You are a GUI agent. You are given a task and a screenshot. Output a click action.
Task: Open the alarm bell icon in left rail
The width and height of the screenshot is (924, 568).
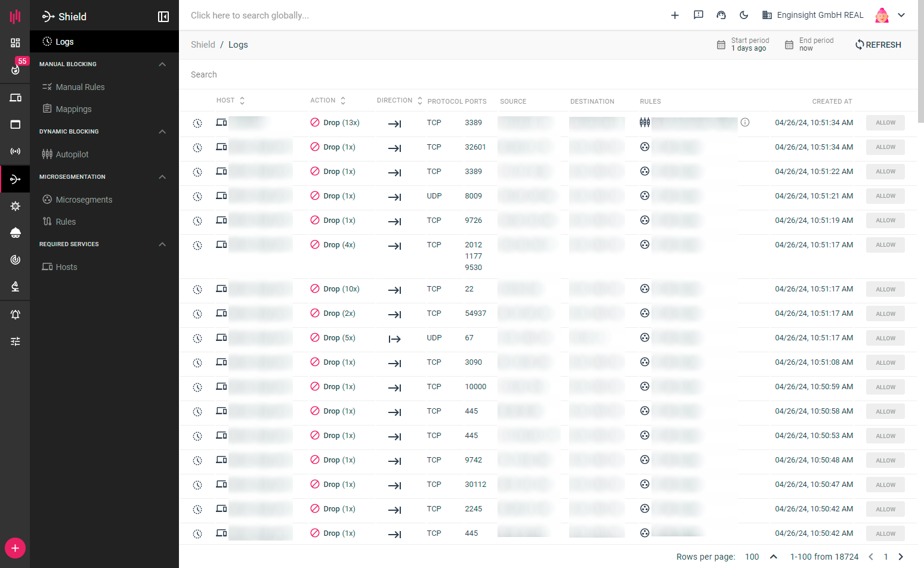tap(16, 315)
